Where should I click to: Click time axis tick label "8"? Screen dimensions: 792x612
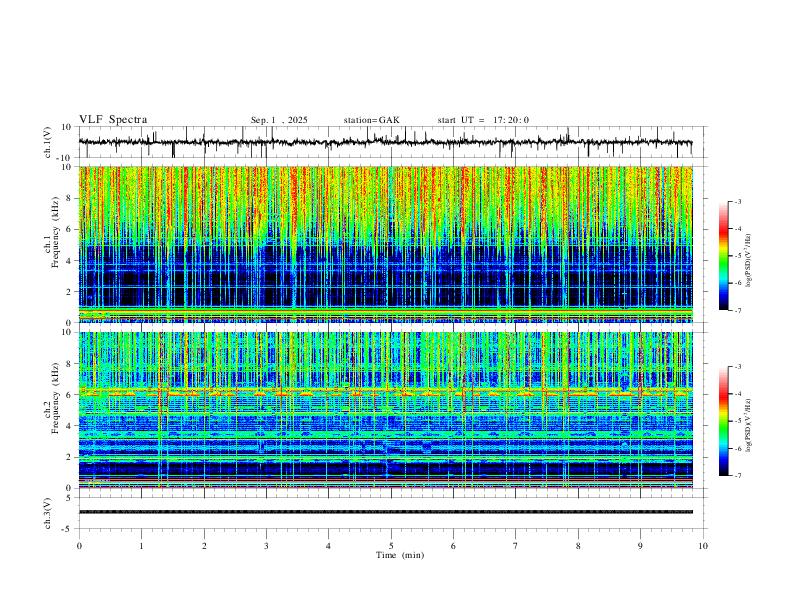[x=578, y=546]
